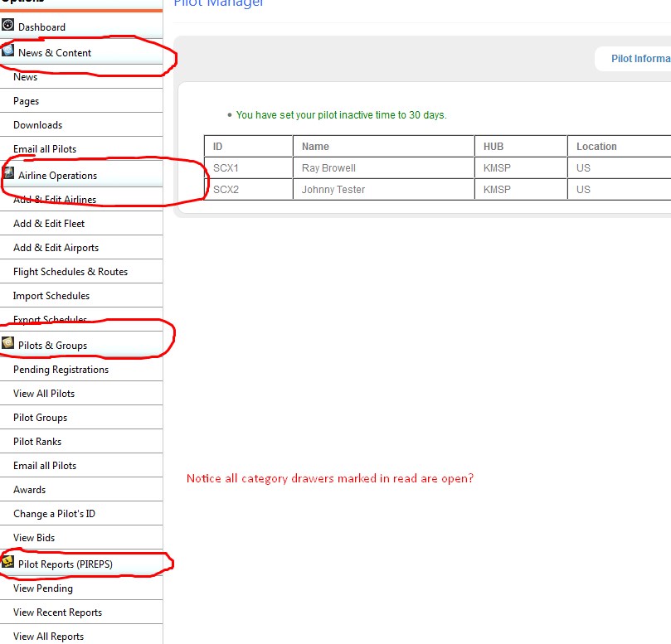The width and height of the screenshot is (671, 644).
Task: Open the Dashboard page
Action: tap(81, 27)
